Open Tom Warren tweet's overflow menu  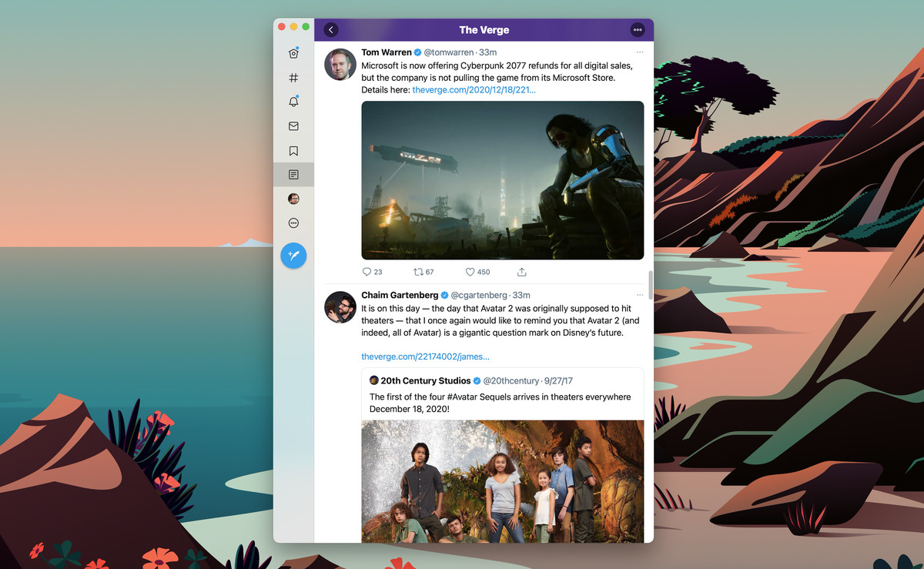coord(639,52)
